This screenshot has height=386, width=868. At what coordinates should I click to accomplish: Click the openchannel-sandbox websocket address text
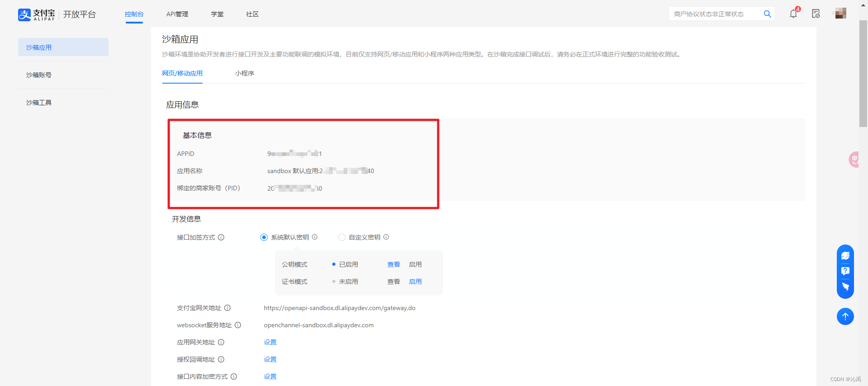point(319,325)
